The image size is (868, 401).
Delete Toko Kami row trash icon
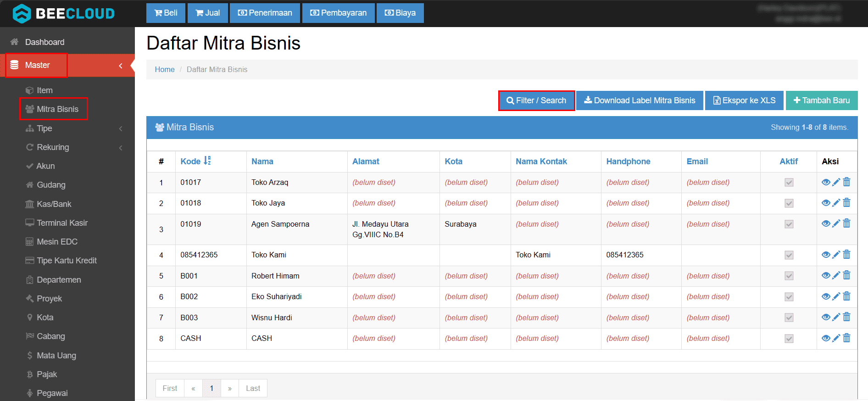click(847, 255)
